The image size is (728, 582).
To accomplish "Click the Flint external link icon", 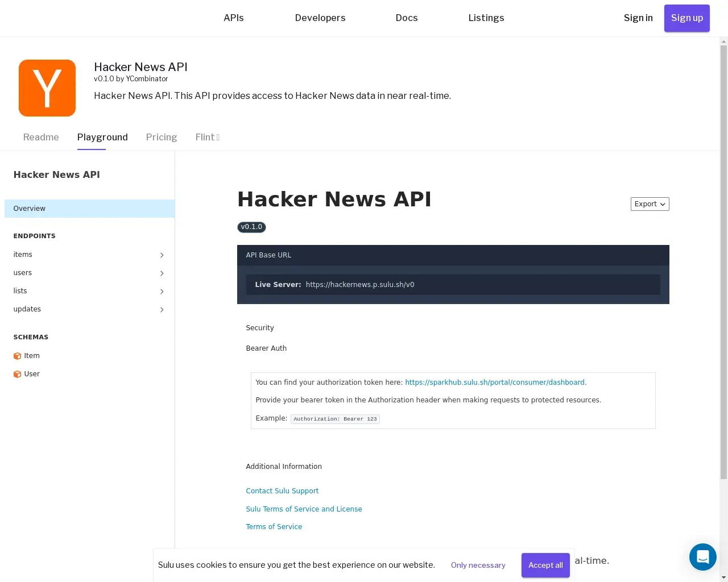I will pos(218,138).
